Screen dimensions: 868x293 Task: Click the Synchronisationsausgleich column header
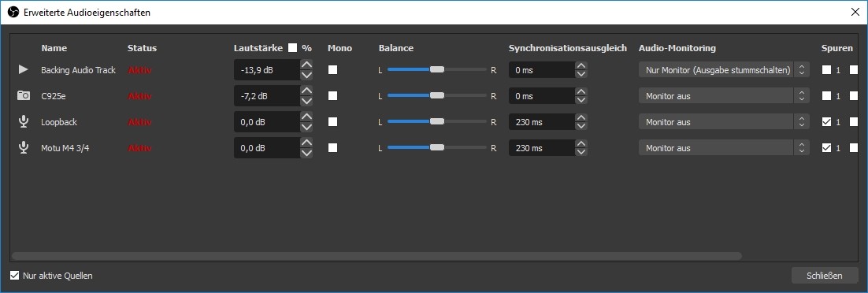567,48
